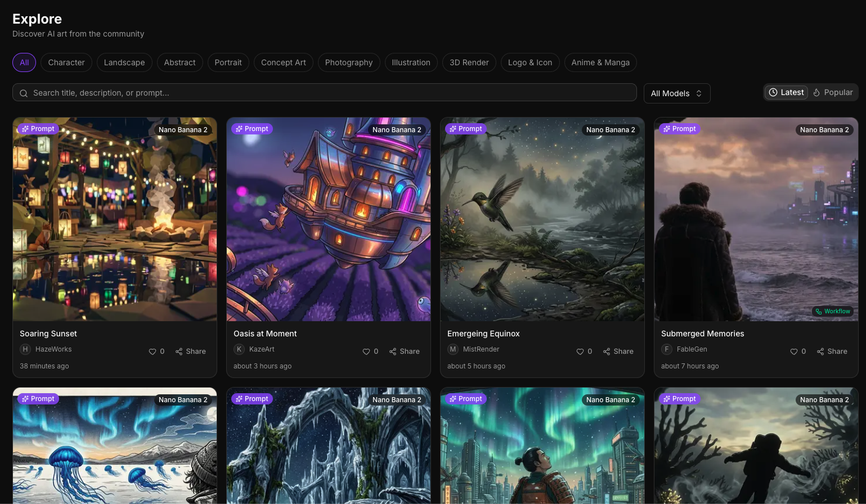The image size is (866, 504).
Task: Click Prompt badge on astronaut silhouette image
Action: tap(680, 399)
